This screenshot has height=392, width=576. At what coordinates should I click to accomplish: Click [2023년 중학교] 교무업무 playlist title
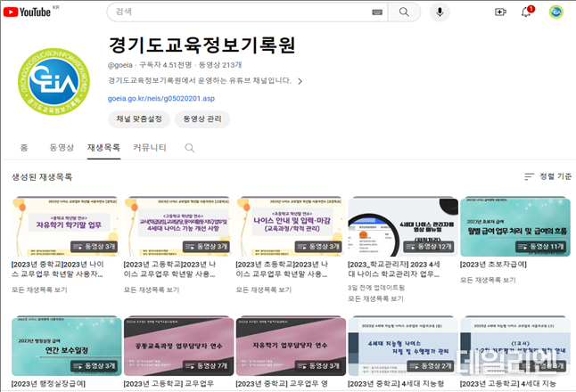[x=282, y=384]
